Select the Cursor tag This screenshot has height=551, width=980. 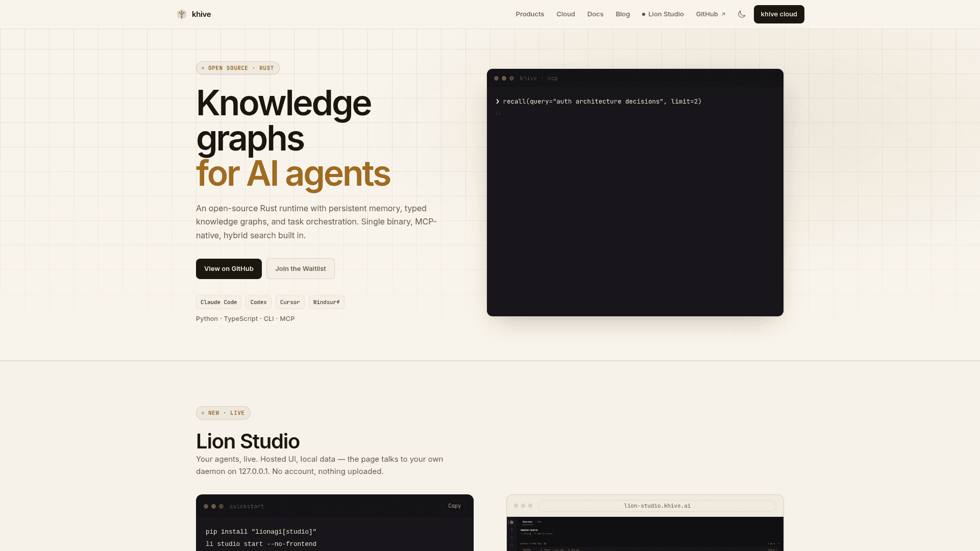pos(290,303)
